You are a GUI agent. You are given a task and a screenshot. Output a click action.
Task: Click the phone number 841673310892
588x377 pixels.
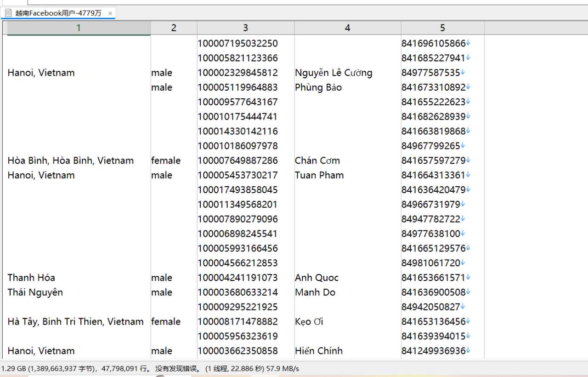coord(434,87)
